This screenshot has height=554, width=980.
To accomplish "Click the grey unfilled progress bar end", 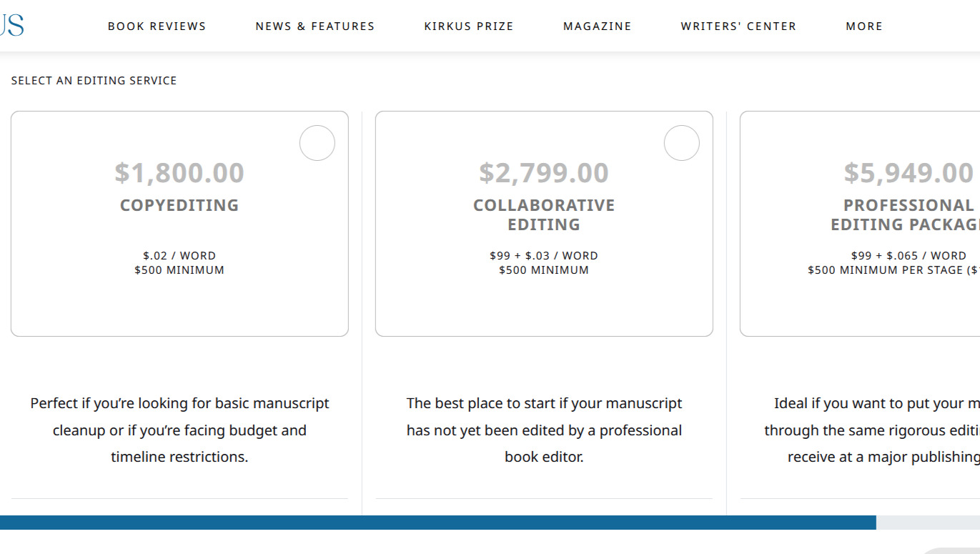I will (928, 523).
